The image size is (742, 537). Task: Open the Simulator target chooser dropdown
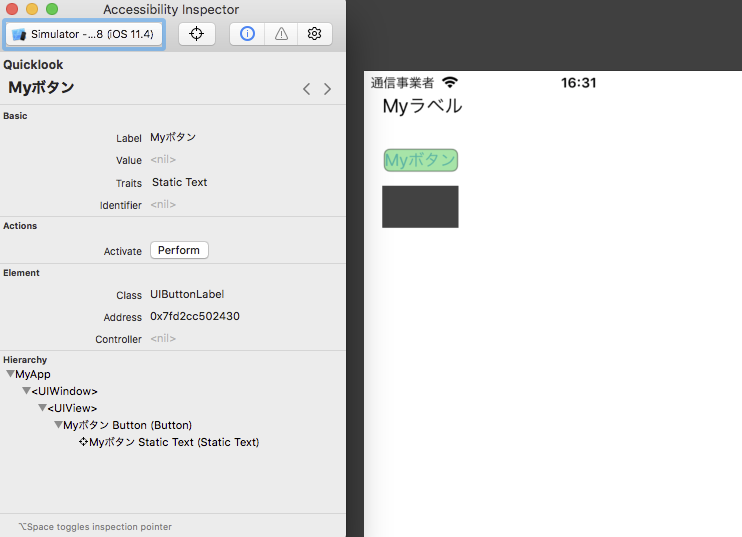pyautogui.click(x=84, y=34)
